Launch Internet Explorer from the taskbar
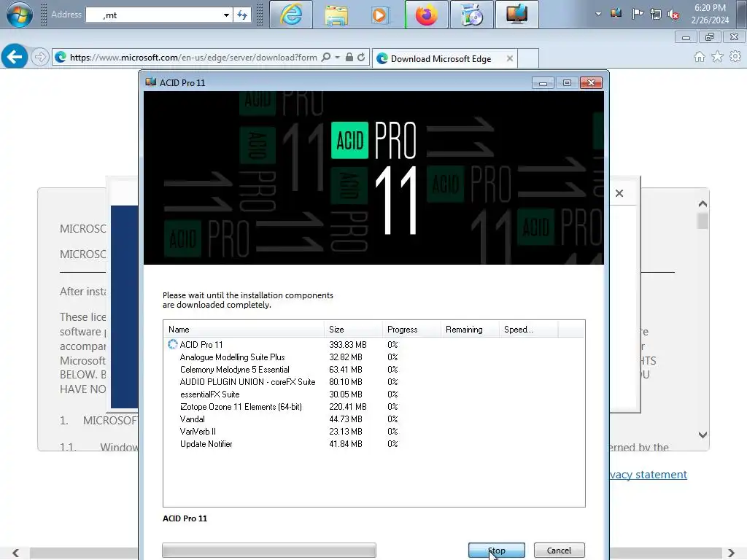Viewport: 747px width, 560px height. pyautogui.click(x=291, y=15)
